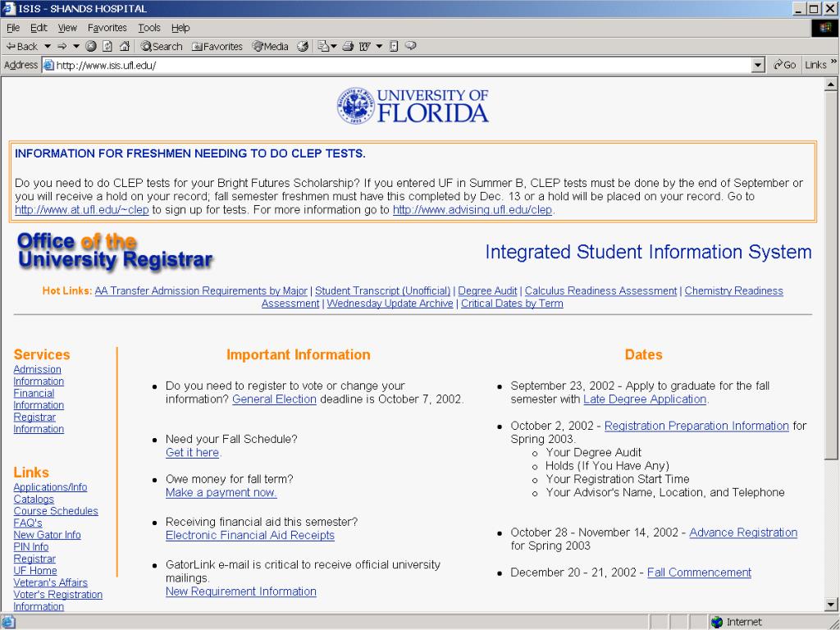The image size is (840, 630).
Task: Click the vertical scrollbar up arrow
Action: tap(831, 84)
